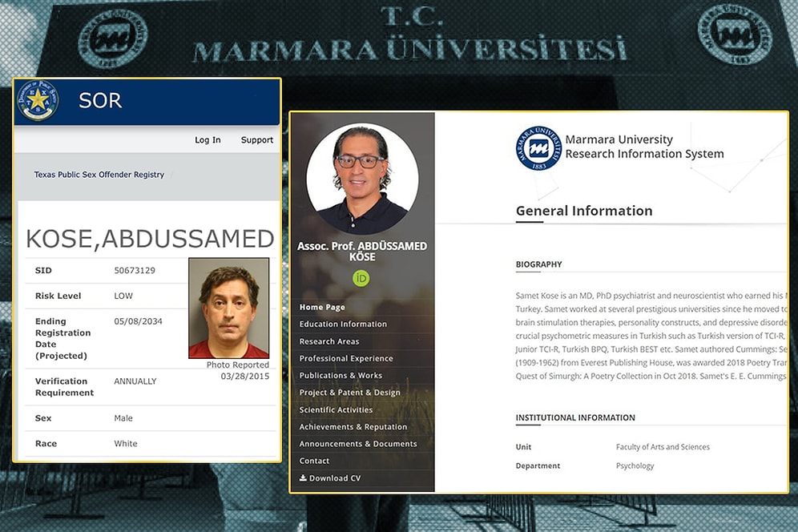
Task: Click Marmara University Research Information System title
Action: [x=644, y=147]
